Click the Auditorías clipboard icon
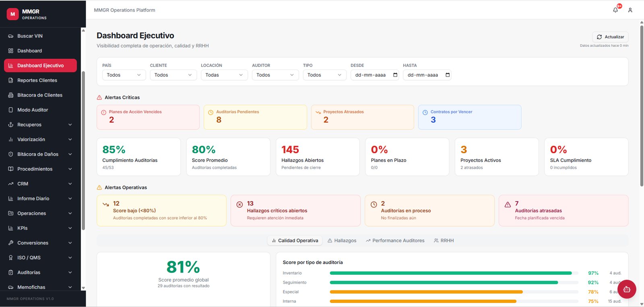The width and height of the screenshot is (644, 307). tap(11, 272)
